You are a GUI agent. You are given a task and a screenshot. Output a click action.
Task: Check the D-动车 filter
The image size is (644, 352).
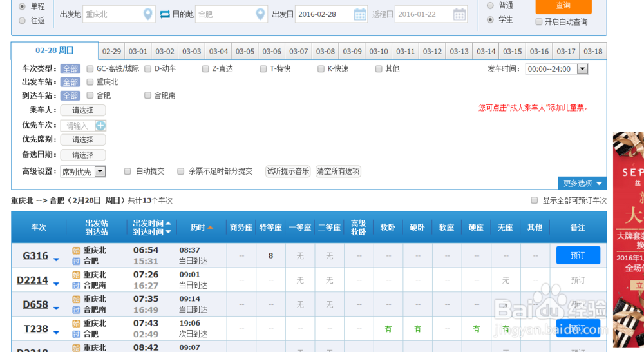click(x=148, y=69)
